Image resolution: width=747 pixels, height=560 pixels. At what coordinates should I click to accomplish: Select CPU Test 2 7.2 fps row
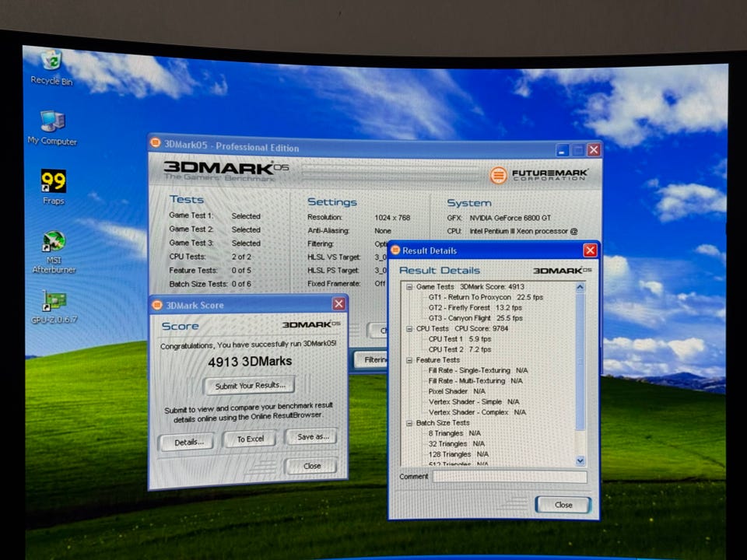click(459, 349)
